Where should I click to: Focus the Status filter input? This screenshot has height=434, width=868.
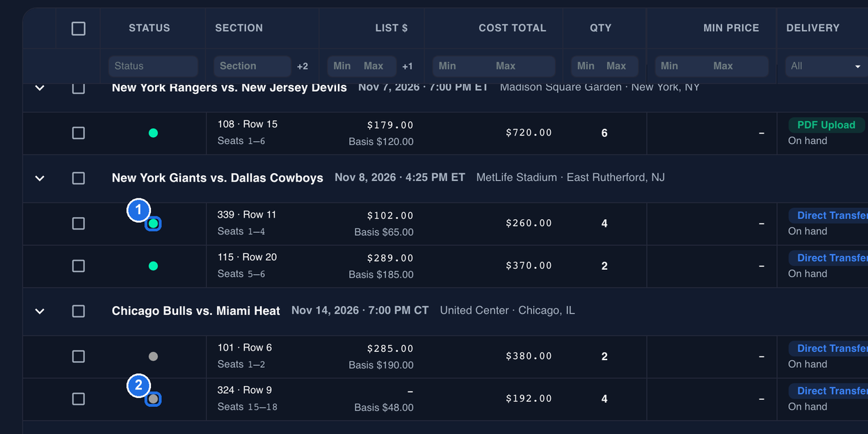click(153, 66)
